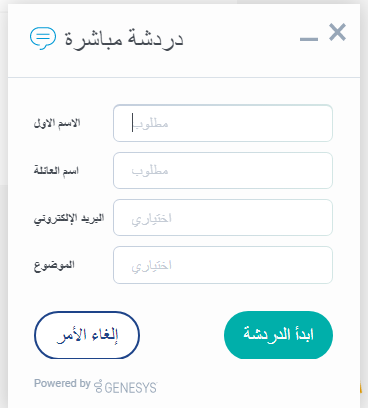Click the orange element behind the widget's edge
Screen dimensions: 368x408
(x=361, y=387)
